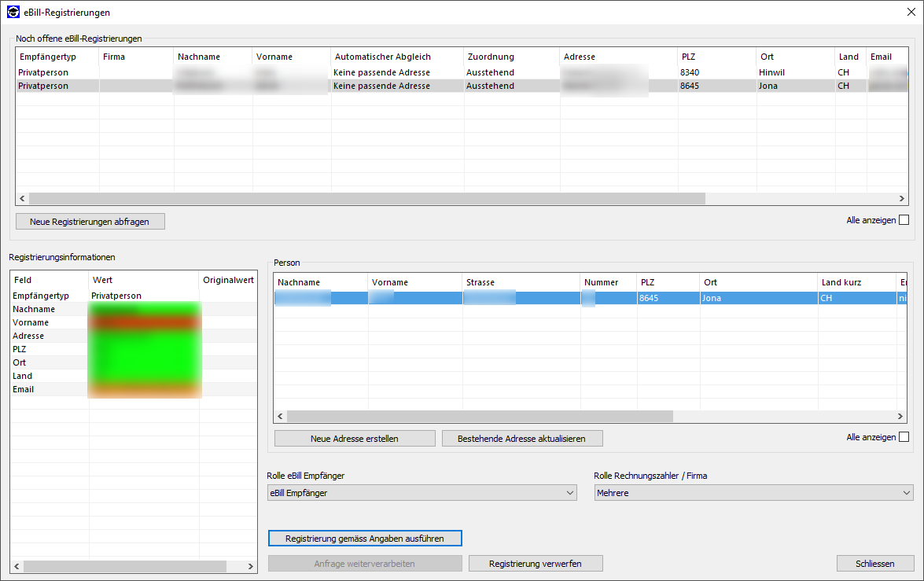The width and height of the screenshot is (924, 581).
Task: Click left arrow of Person table scrollbar
Action: click(280, 417)
